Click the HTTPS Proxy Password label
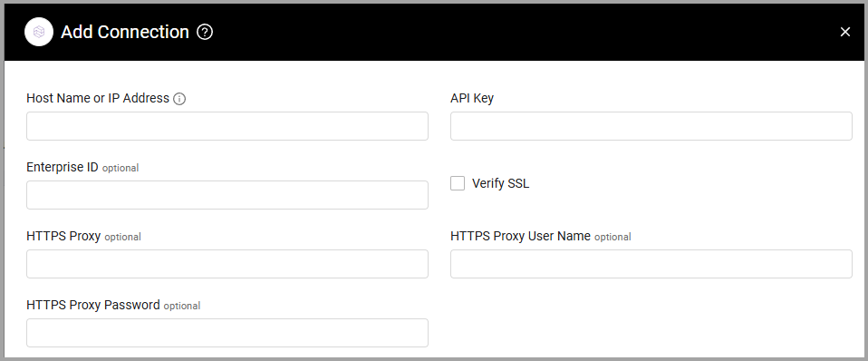This screenshot has height=361, width=868. (93, 305)
